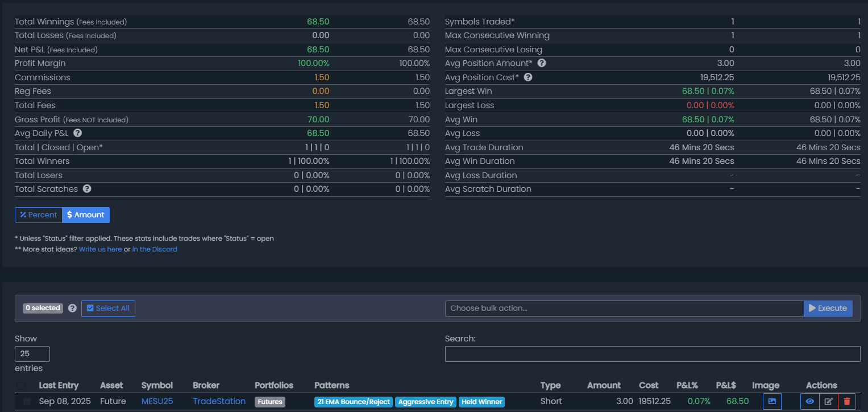This screenshot has width=868, height=412.
Task: Click the help icon beside Avg Daily P&L
Action: (78, 133)
